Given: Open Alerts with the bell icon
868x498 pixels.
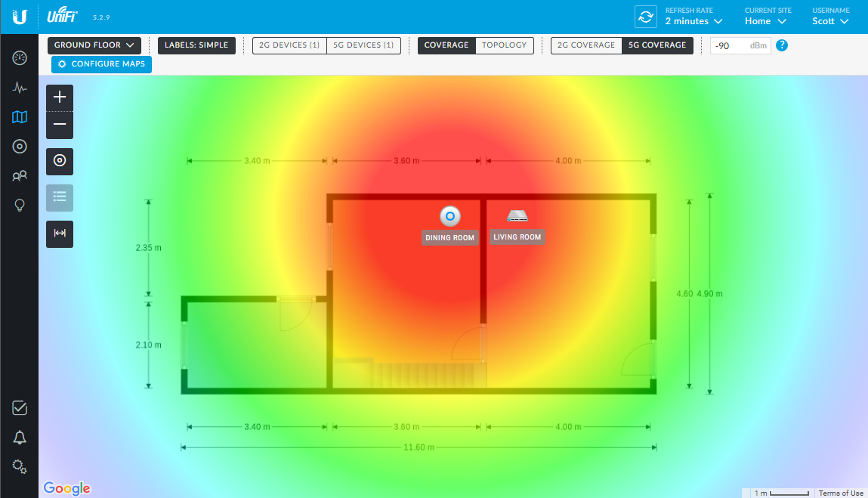Looking at the screenshot, I should [20, 437].
